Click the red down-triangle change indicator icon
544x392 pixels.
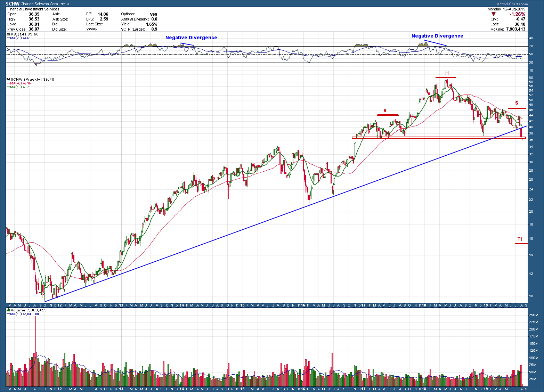pyautogui.click(x=494, y=14)
